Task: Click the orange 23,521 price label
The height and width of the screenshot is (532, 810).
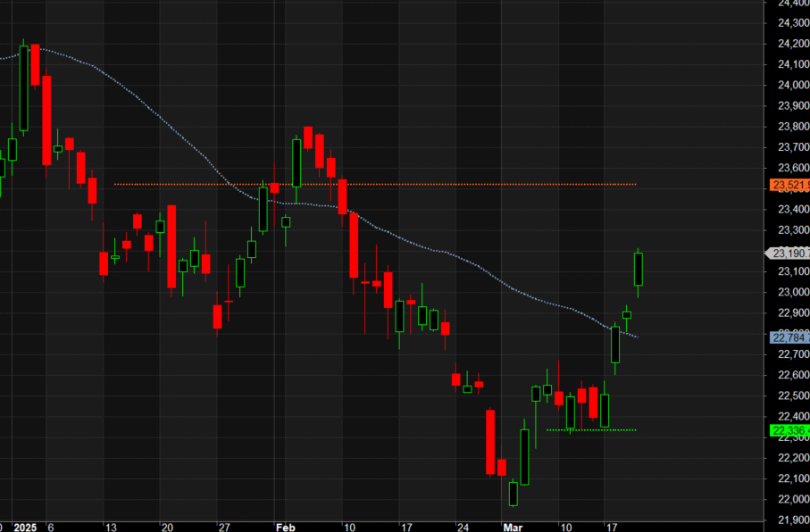Action: [789, 185]
